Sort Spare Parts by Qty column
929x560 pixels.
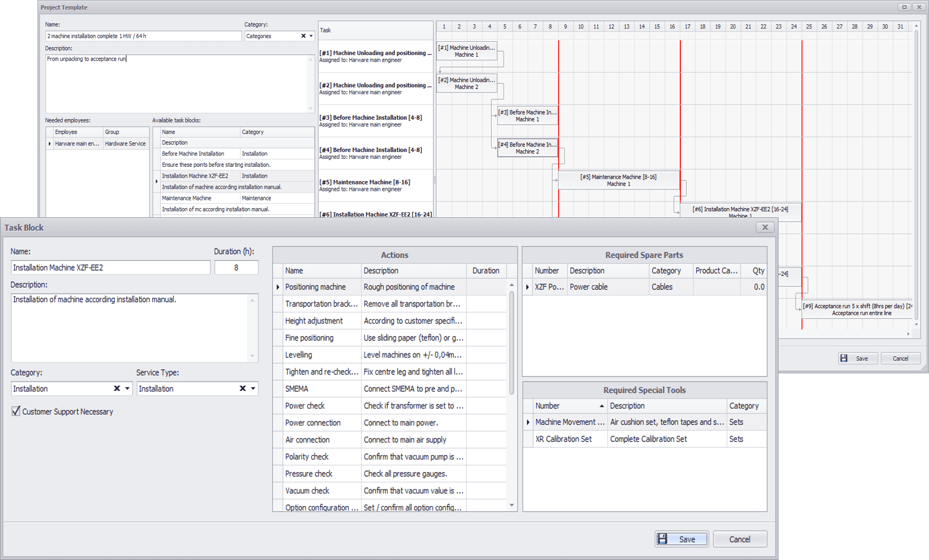(754, 271)
